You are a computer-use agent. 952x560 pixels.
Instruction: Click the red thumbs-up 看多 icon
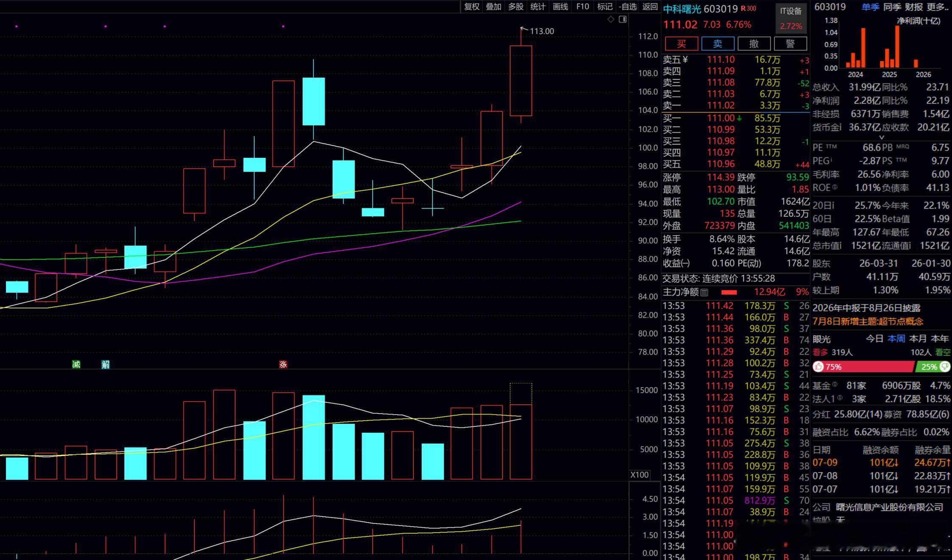point(819,367)
